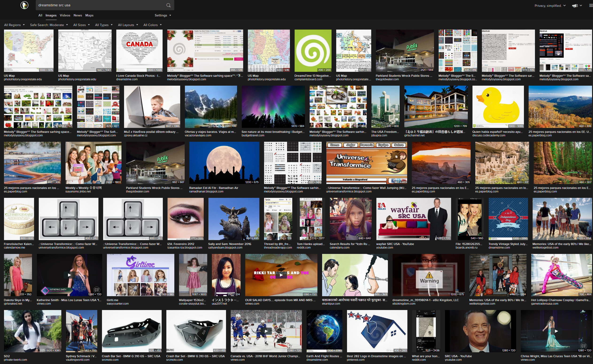
Task: Open the Earth And Flight Routes image
Action: click(324, 331)
